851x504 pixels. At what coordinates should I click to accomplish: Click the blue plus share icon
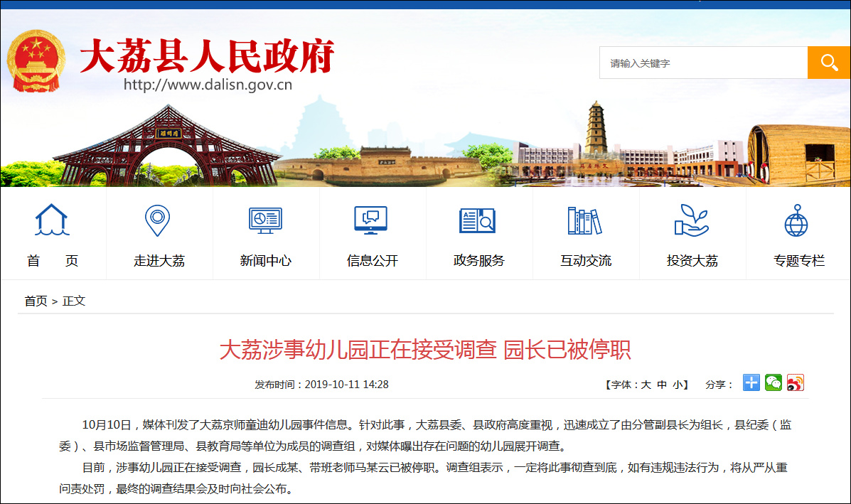coord(751,382)
